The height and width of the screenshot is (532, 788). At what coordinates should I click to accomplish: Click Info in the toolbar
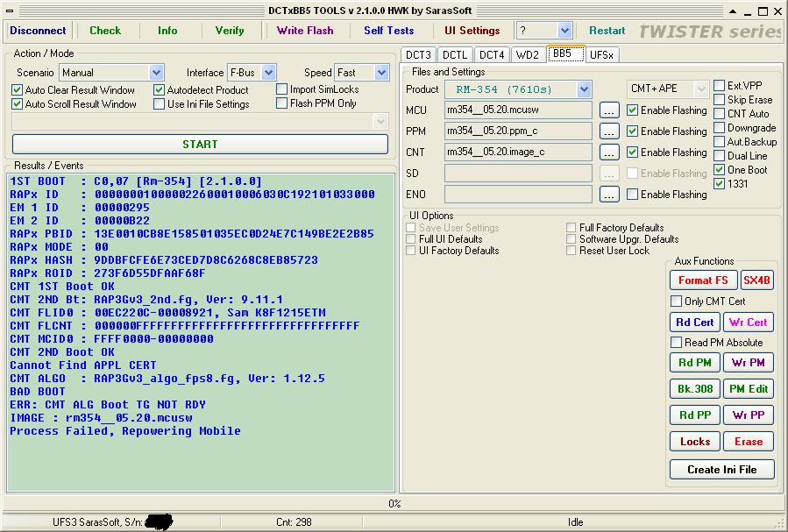[167, 31]
